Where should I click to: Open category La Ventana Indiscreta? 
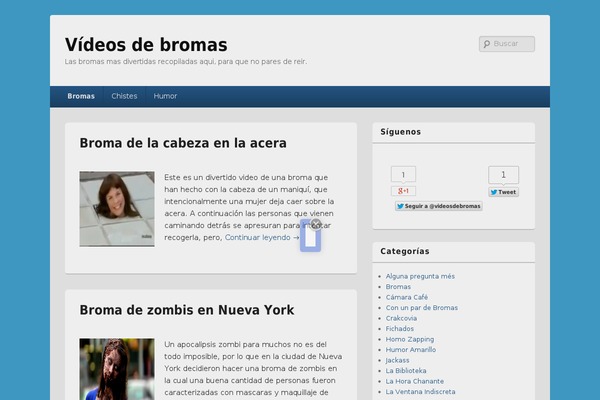click(421, 392)
